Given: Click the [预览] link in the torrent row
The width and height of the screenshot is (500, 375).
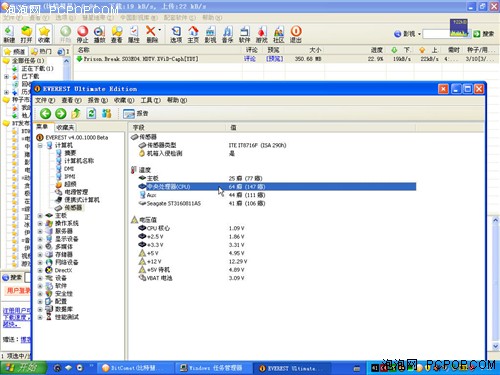Looking at the screenshot, I should coord(275,59).
